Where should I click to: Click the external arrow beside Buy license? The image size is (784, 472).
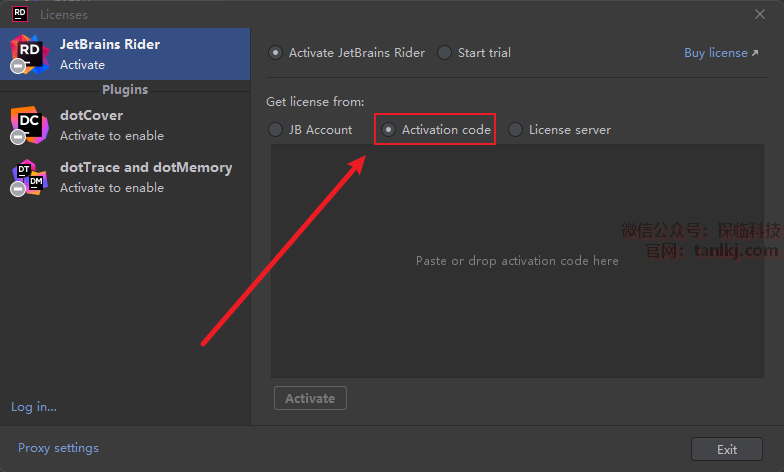tap(755, 53)
